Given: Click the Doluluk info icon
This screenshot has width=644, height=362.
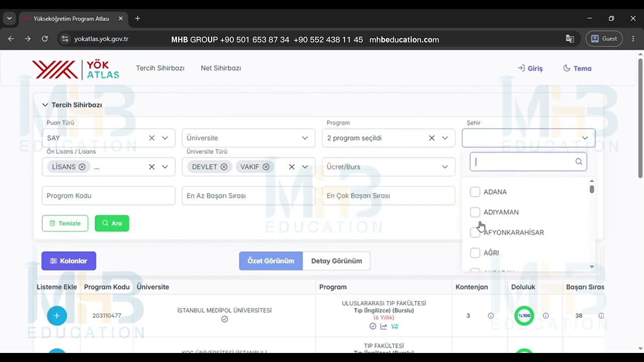Looking at the screenshot, I should pos(545,316).
